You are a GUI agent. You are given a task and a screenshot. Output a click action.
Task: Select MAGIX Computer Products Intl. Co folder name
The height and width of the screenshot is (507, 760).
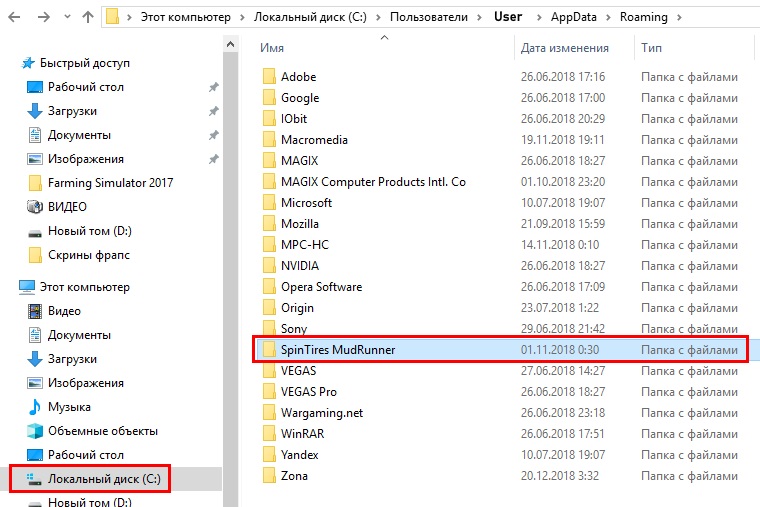click(373, 182)
